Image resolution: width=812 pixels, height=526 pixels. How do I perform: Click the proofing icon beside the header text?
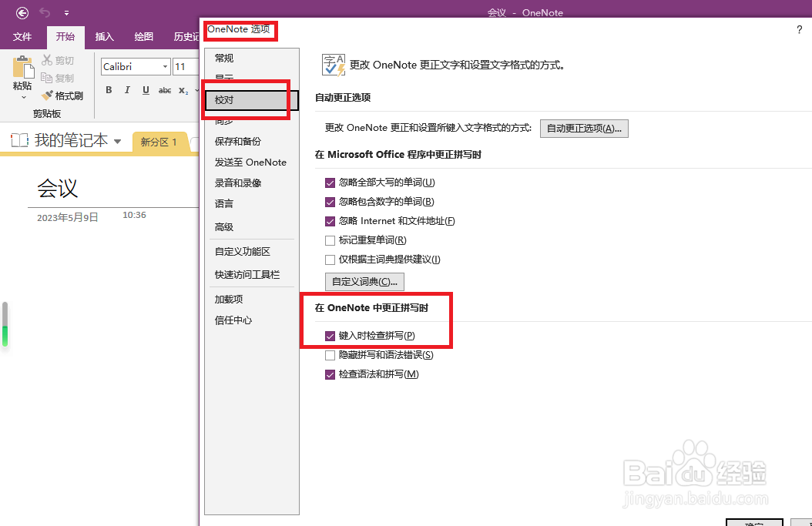pyautogui.click(x=334, y=65)
